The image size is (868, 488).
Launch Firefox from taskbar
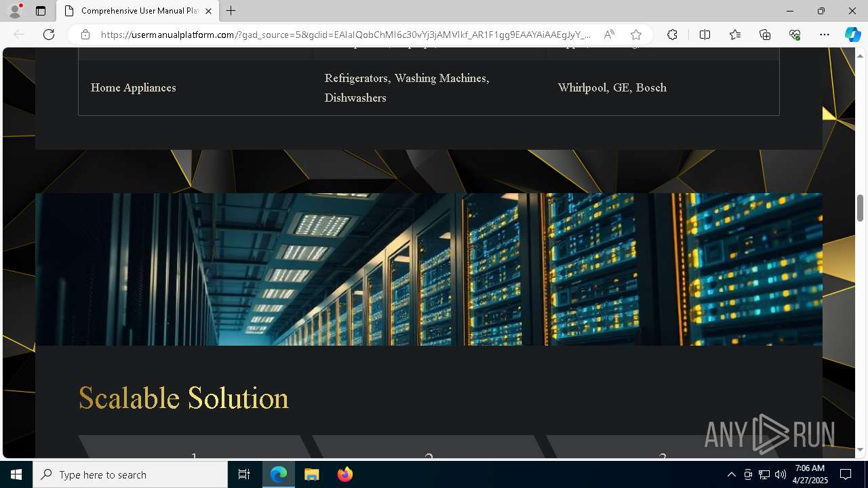345,474
